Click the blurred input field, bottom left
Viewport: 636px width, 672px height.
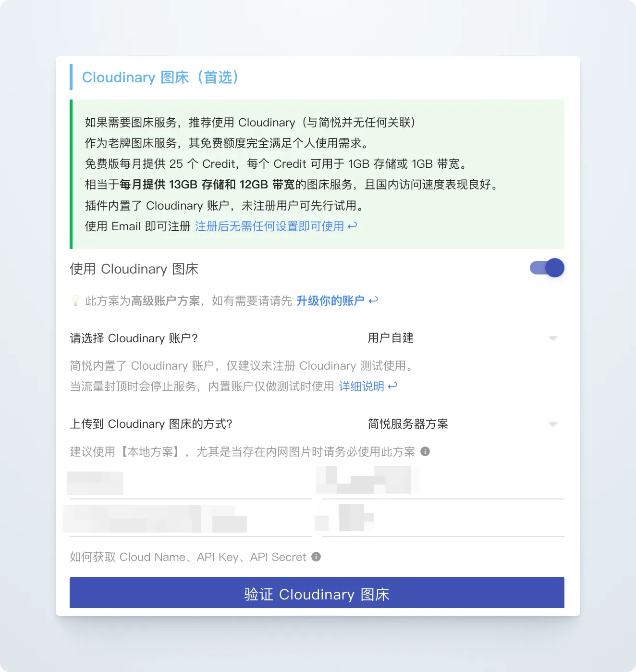point(191,522)
